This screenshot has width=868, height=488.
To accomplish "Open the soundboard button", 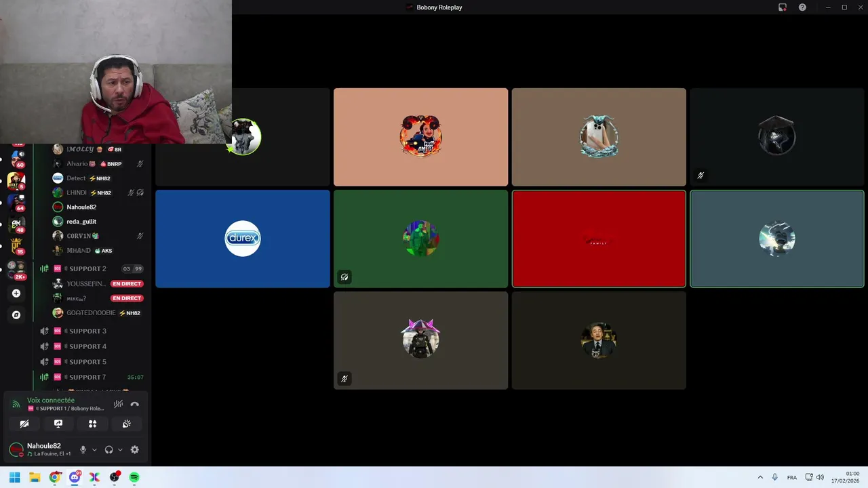I will 126,424.
